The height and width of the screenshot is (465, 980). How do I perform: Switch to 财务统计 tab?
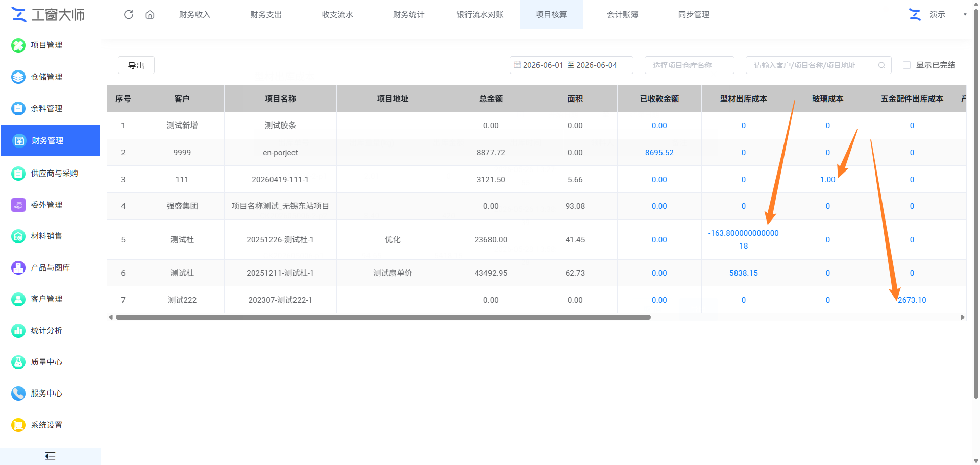tap(408, 14)
